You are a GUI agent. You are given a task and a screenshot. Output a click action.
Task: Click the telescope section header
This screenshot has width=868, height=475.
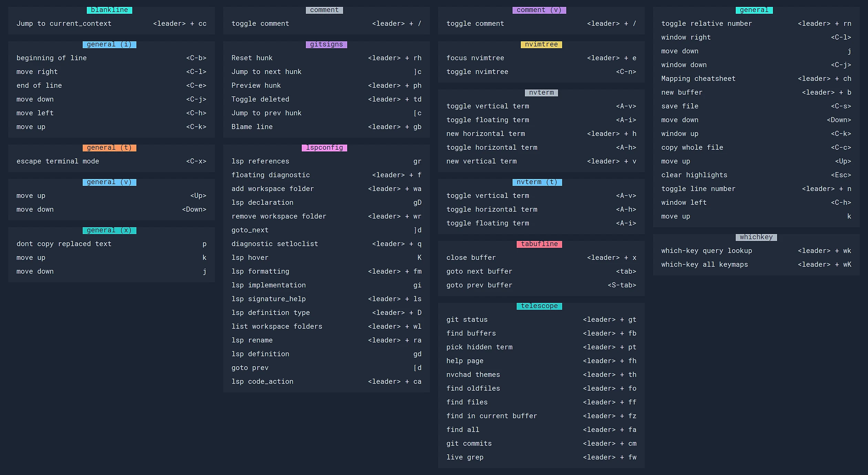tap(539, 306)
